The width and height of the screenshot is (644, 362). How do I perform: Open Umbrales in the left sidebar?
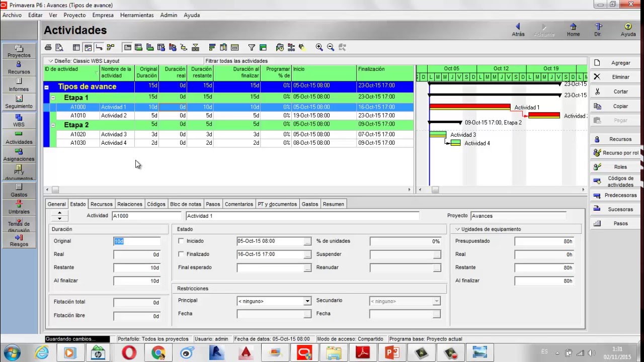pyautogui.click(x=19, y=208)
